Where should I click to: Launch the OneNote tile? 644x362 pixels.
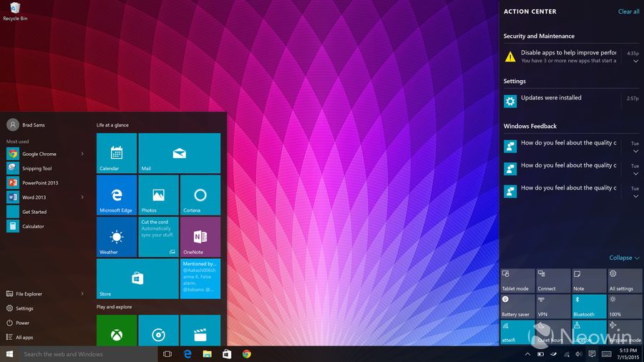tap(200, 237)
